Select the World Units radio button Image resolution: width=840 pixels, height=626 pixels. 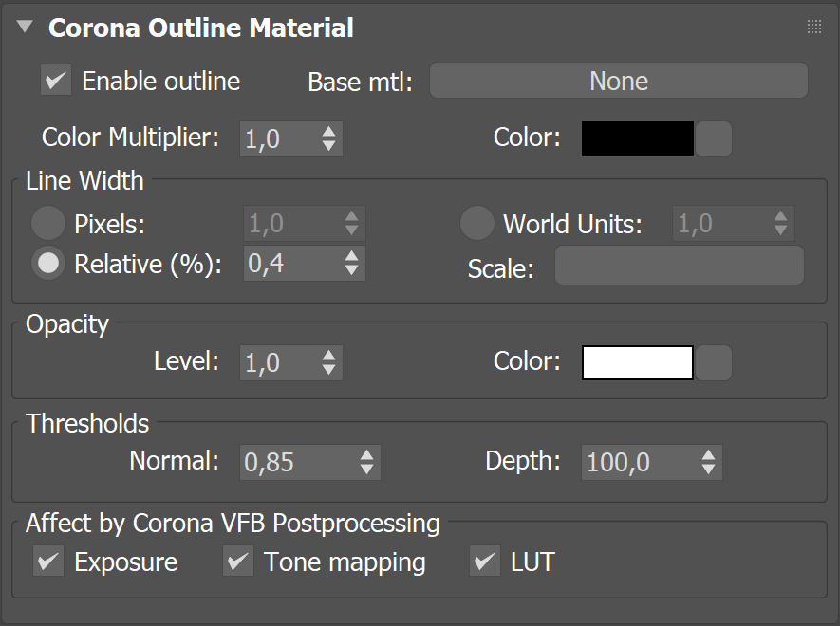[476, 223]
